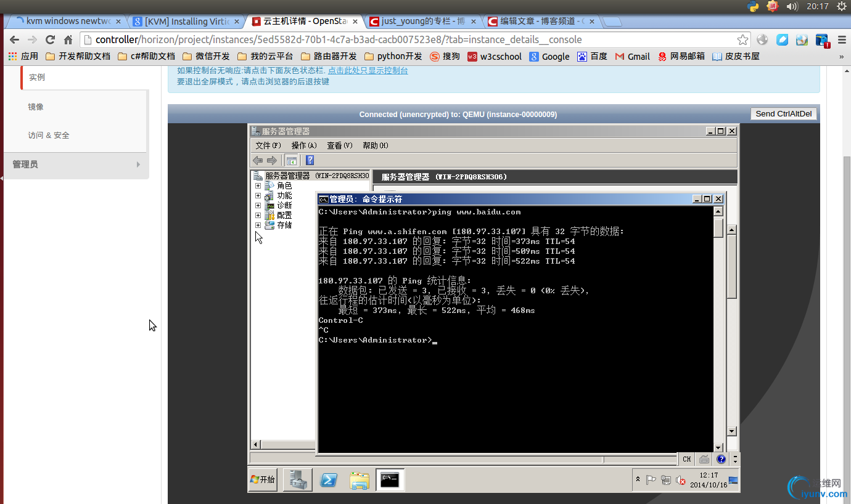Expand the 角色 tree node

[258, 185]
